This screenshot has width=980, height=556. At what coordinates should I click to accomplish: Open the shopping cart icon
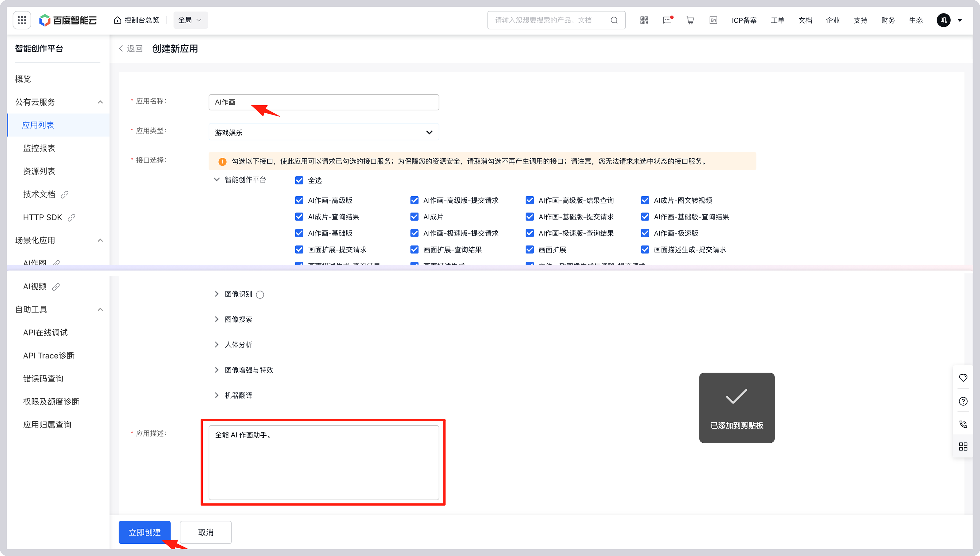click(x=690, y=20)
